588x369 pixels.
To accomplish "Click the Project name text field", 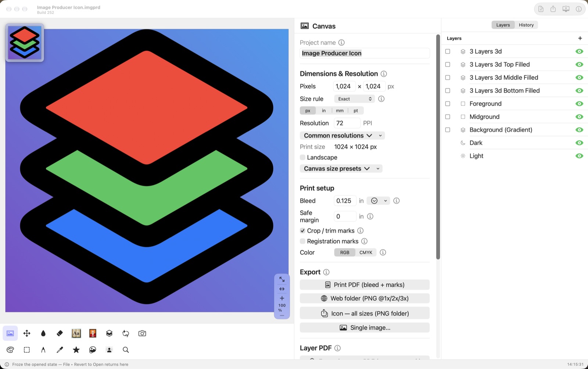I will [x=365, y=53].
